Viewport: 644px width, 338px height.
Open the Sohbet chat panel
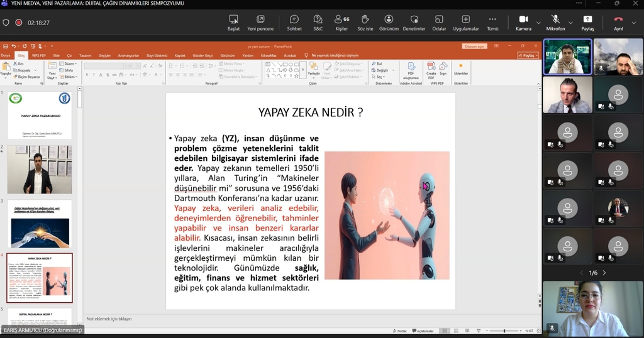coord(294,23)
